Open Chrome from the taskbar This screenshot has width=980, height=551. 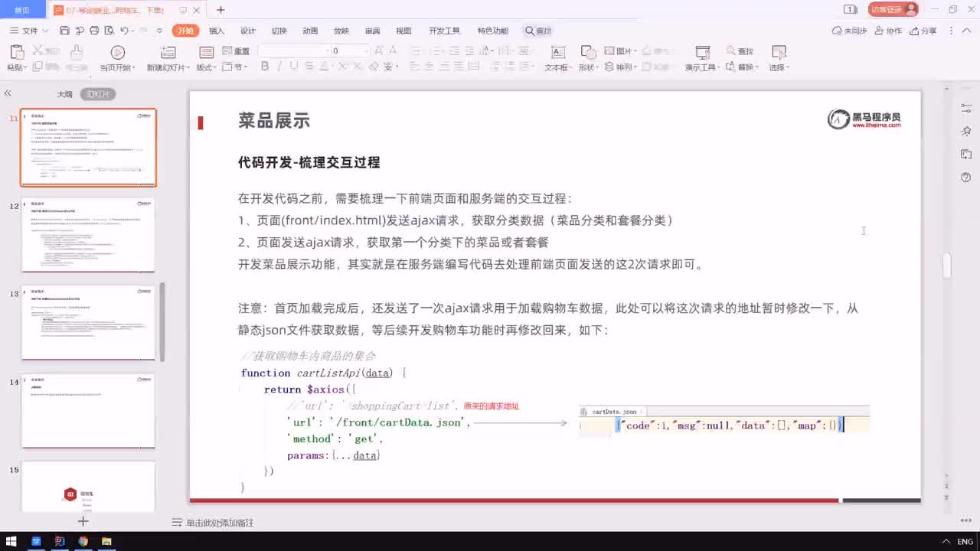click(x=83, y=541)
